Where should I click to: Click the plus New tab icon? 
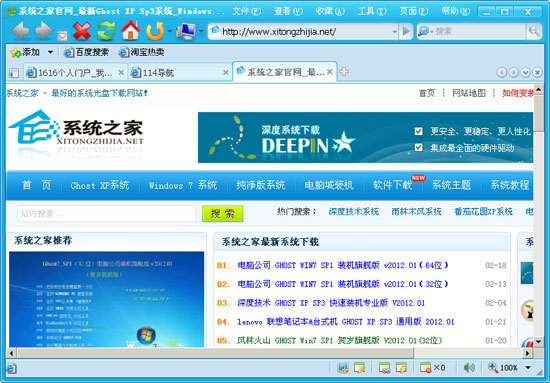click(344, 72)
